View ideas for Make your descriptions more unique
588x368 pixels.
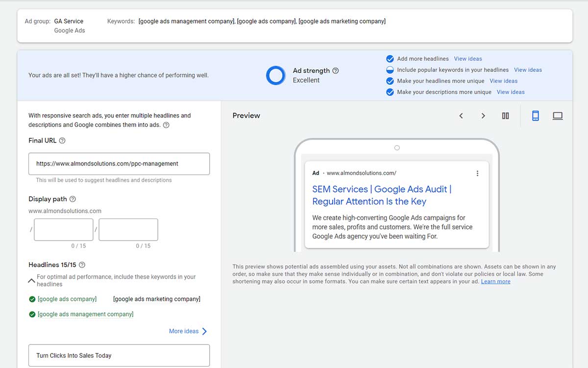pos(511,92)
